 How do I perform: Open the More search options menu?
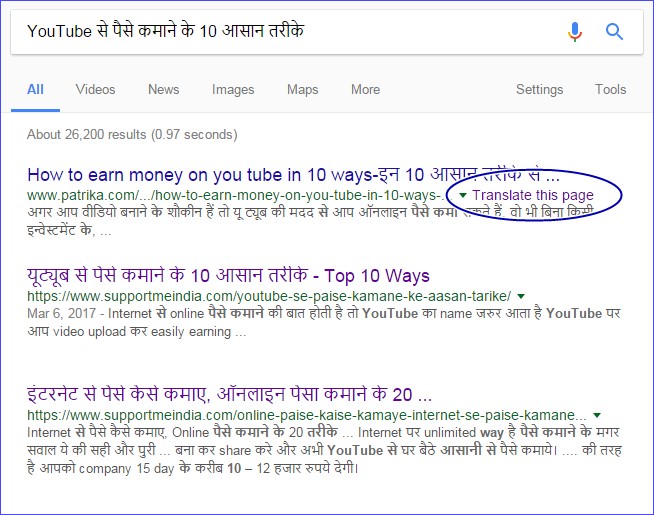[x=365, y=89]
